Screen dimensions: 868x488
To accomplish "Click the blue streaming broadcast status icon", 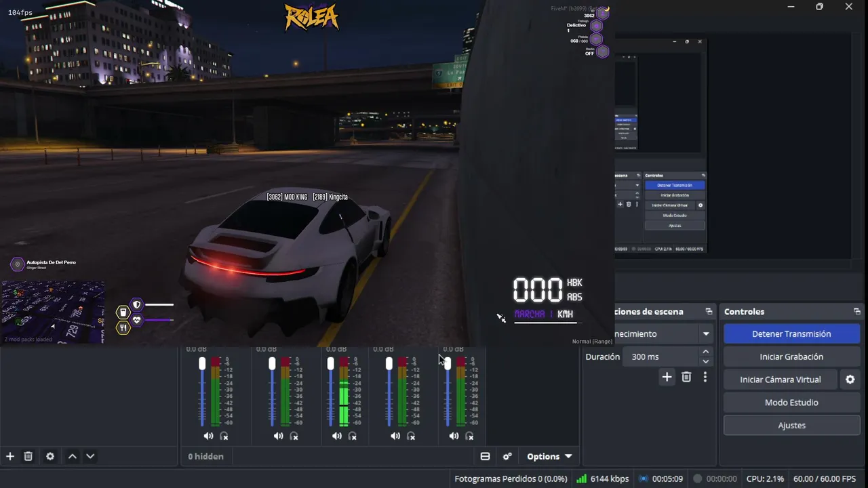I will tap(644, 479).
